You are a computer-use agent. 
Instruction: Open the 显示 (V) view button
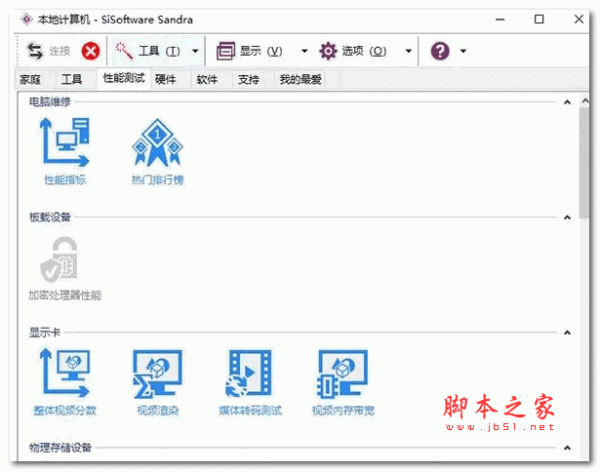point(249,51)
